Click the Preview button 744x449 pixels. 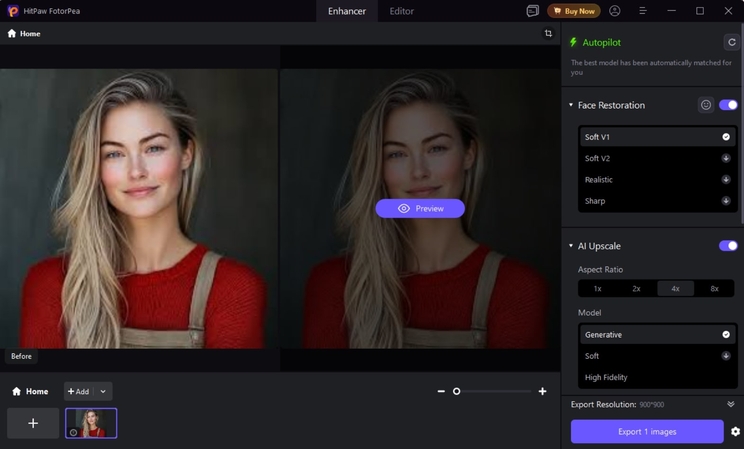pyautogui.click(x=420, y=208)
